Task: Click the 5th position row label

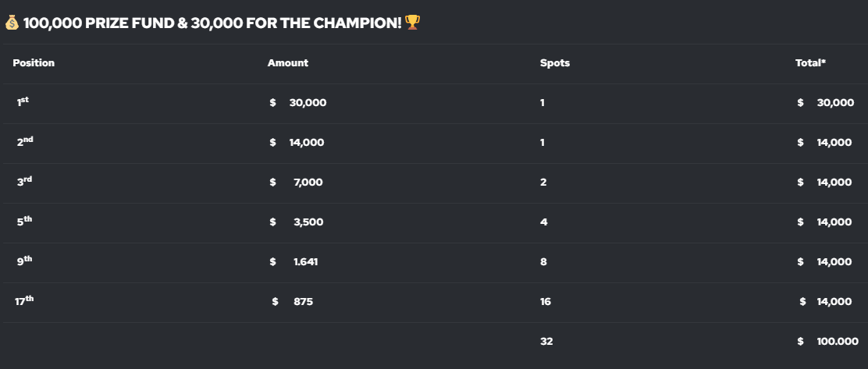Action: (24, 222)
